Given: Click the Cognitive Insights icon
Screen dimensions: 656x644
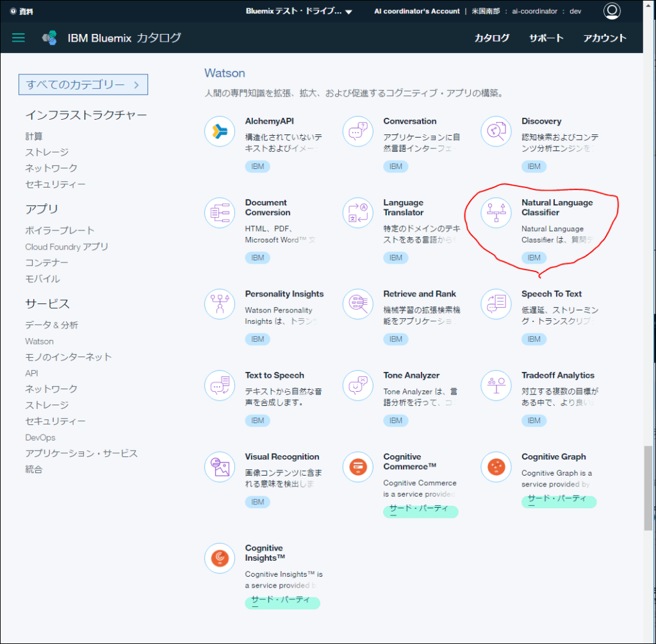Looking at the screenshot, I should tap(220, 558).
